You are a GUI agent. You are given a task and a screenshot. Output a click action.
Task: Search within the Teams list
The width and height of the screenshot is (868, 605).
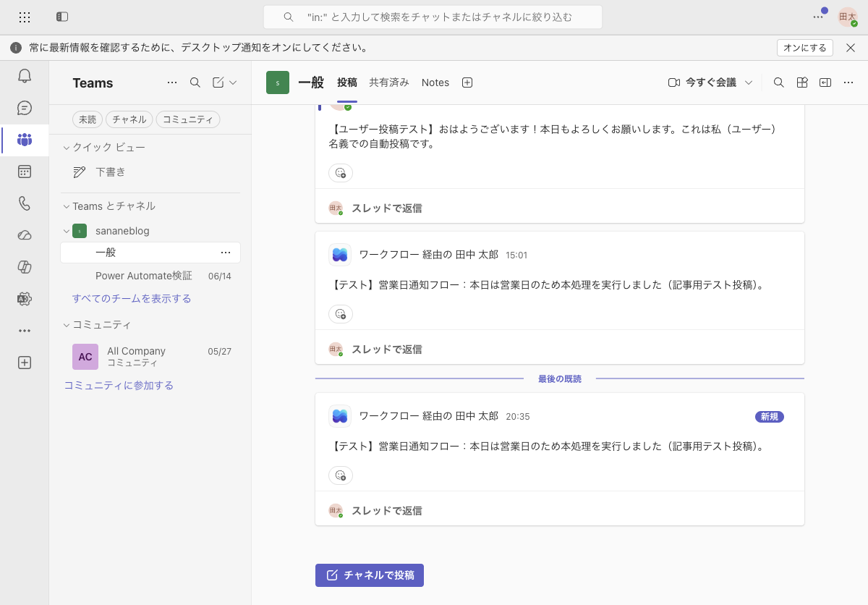[195, 82]
